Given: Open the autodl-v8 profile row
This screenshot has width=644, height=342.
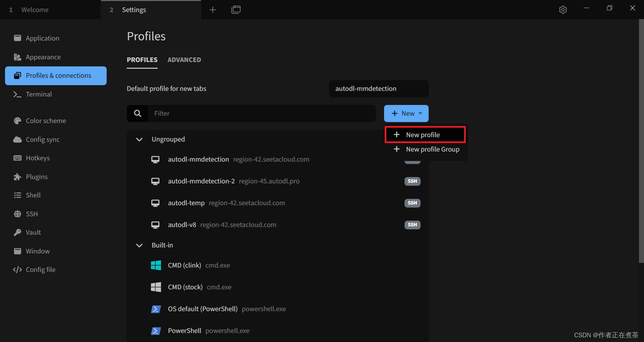Looking at the screenshot, I should pyautogui.click(x=278, y=225).
